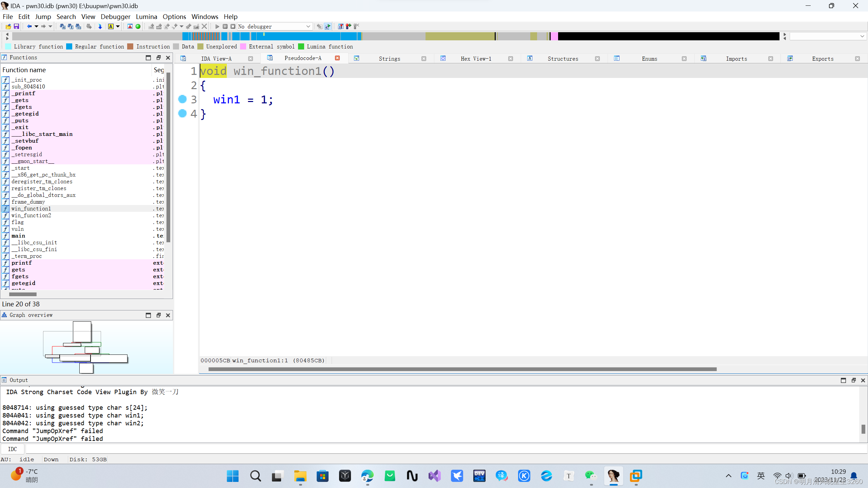
Task: Switch to the Strings tab
Action: [x=389, y=59]
